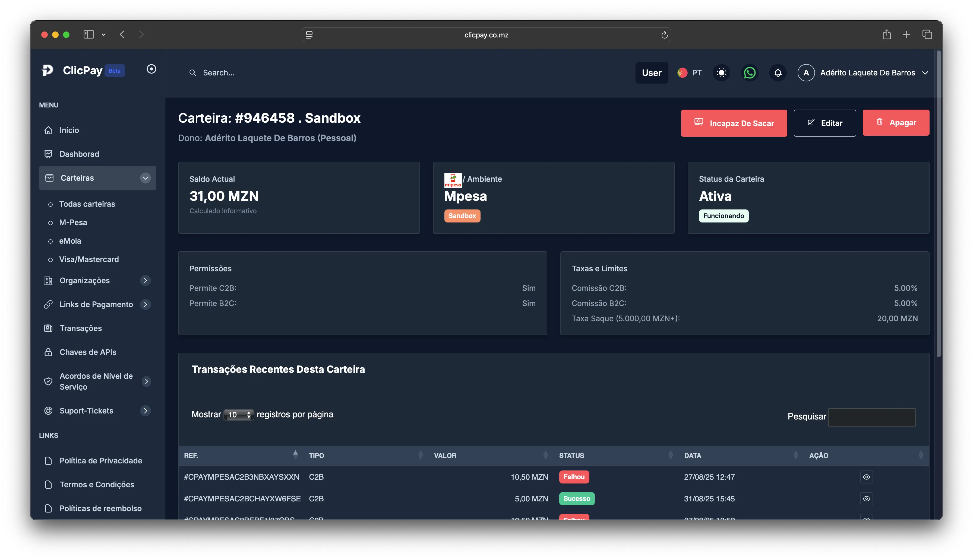The image size is (973, 560).
Task: Click the Política de Privacidade document icon
Action: pyautogui.click(x=48, y=461)
